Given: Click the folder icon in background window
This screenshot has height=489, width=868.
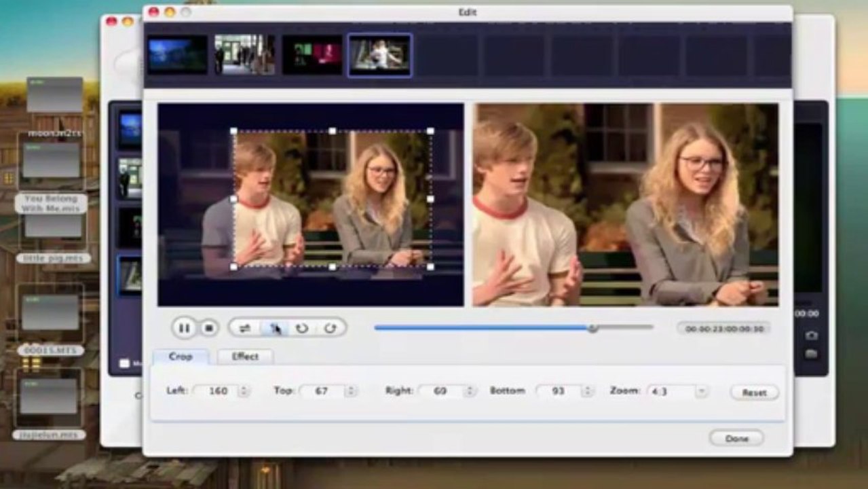Looking at the screenshot, I should click(811, 353).
